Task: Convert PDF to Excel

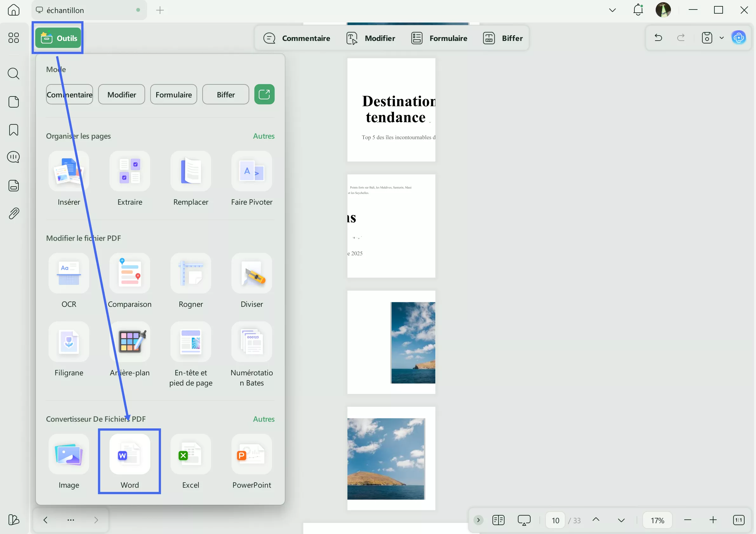Action: click(191, 454)
